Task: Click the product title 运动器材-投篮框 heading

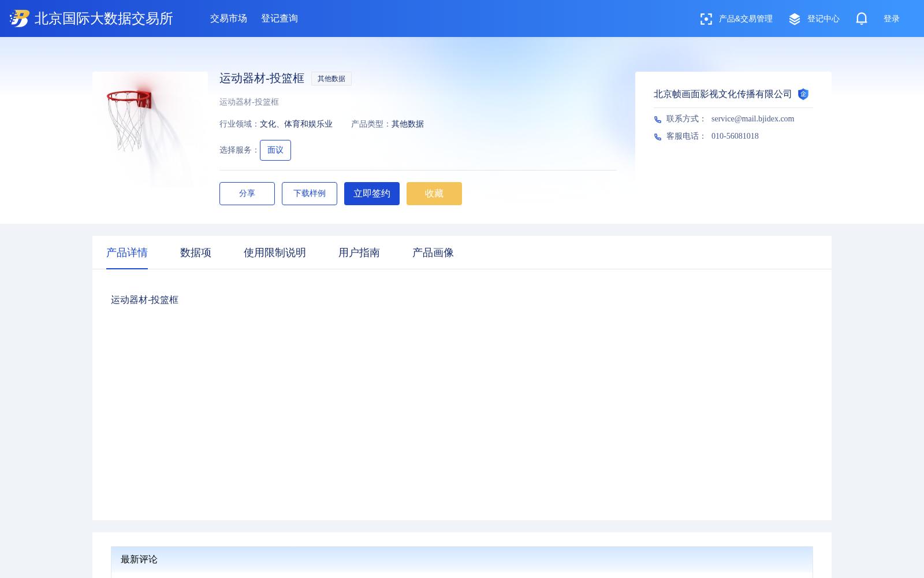Action: point(262,79)
